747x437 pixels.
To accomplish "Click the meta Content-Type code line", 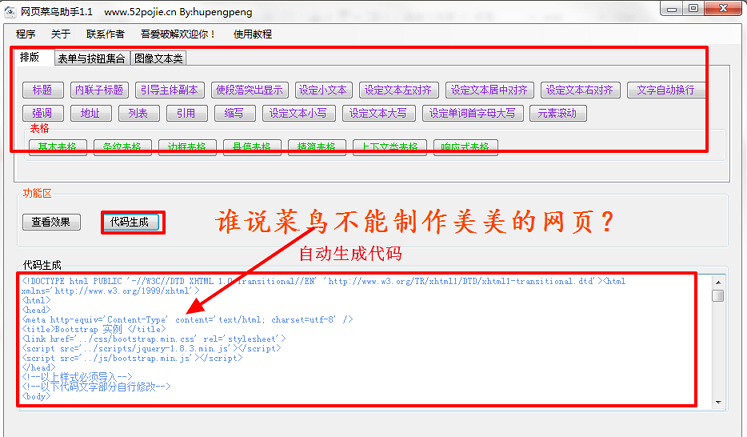I will 187,320.
